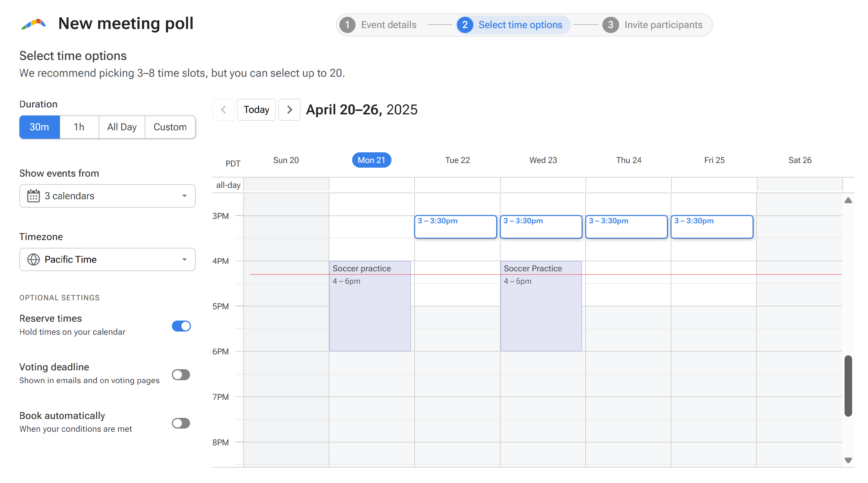Expand the Pacific Time timezone dropdown
This screenshot has width=868, height=483.
click(107, 259)
